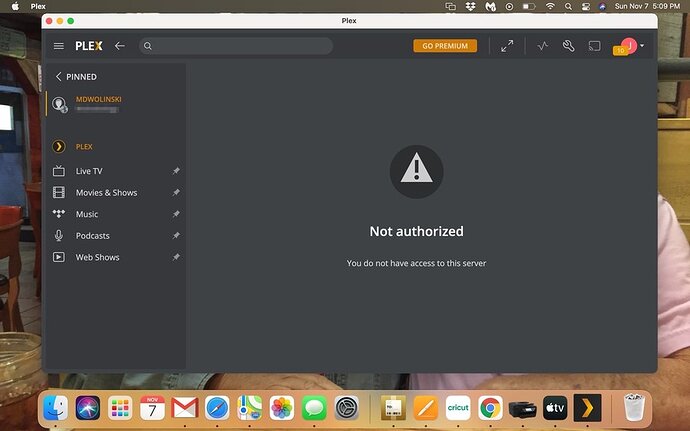This screenshot has width=690, height=431.
Task: Click the Music Tidal icon
Action: [x=59, y=214]
